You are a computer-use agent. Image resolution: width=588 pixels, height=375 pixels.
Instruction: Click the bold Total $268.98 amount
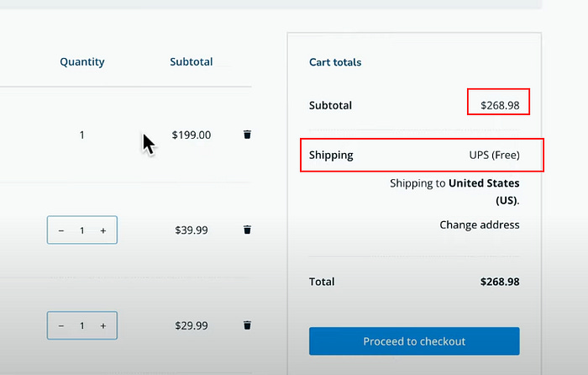tap(499, 282)
